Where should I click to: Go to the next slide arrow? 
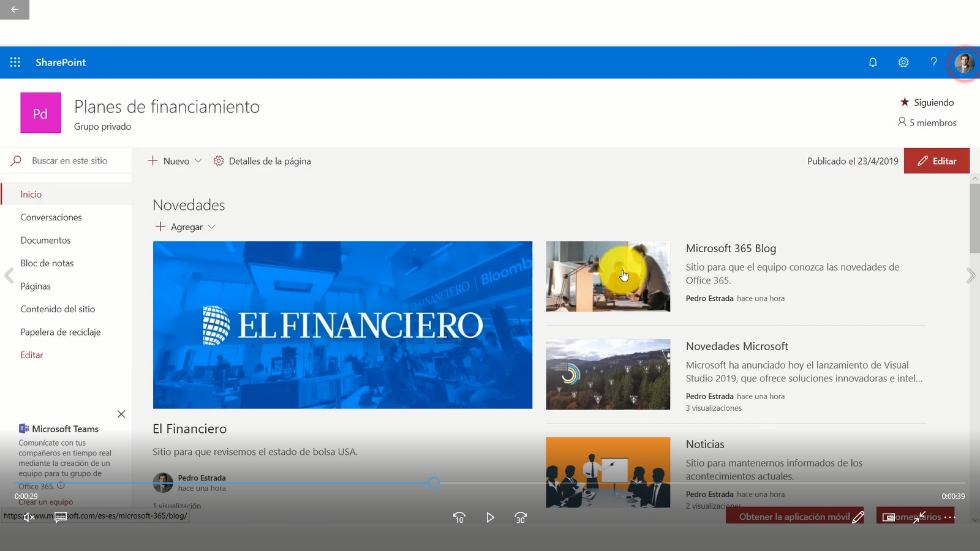click(971, 275)
